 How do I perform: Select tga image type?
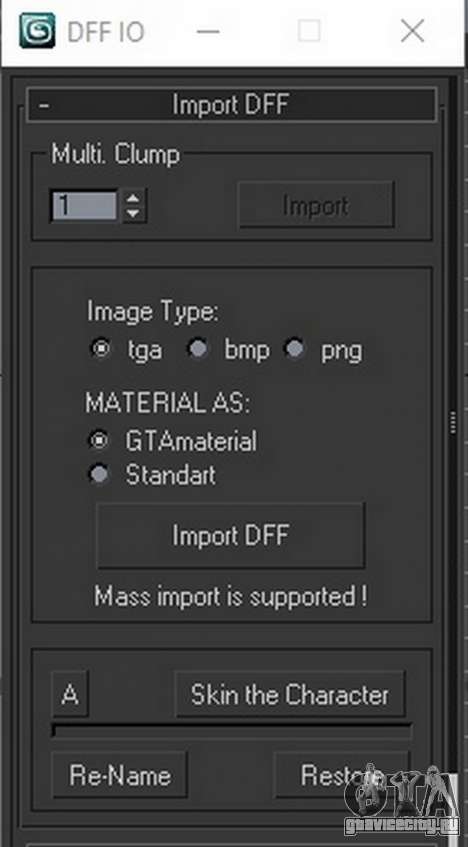click(99, 349)
